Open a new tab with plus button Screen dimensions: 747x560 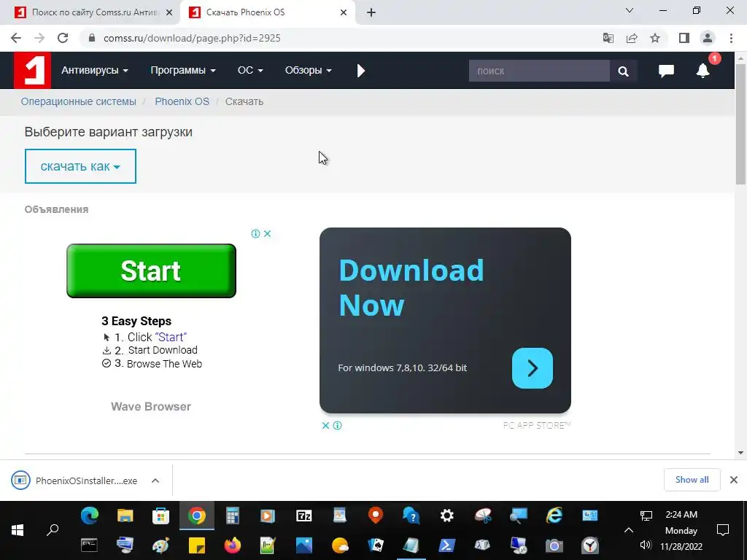click(371, 13)
